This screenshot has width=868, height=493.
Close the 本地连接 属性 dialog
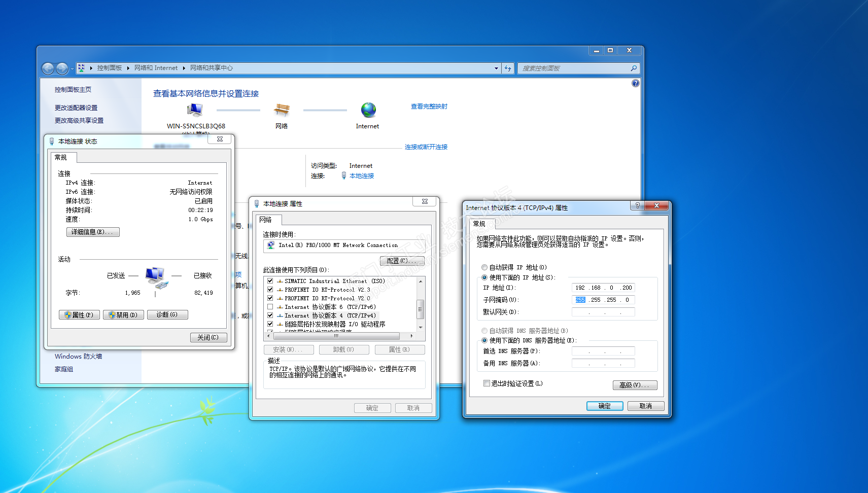425,201
